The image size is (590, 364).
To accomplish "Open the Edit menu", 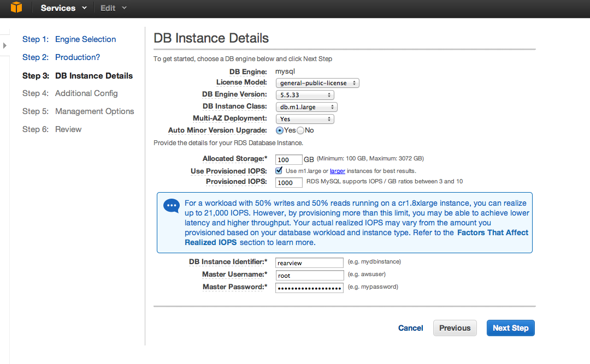I will 113,8.
